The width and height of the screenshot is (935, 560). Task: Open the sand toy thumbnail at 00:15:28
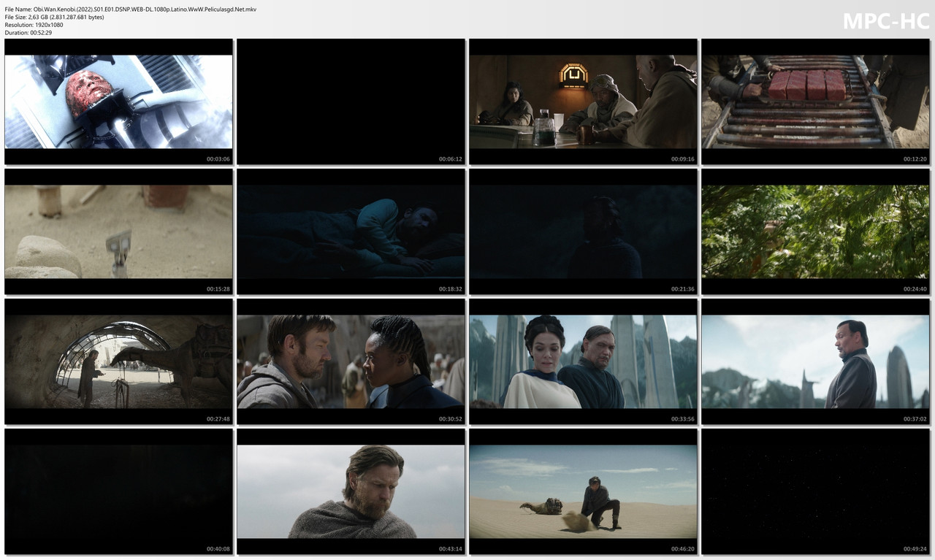tap(118, 231)
